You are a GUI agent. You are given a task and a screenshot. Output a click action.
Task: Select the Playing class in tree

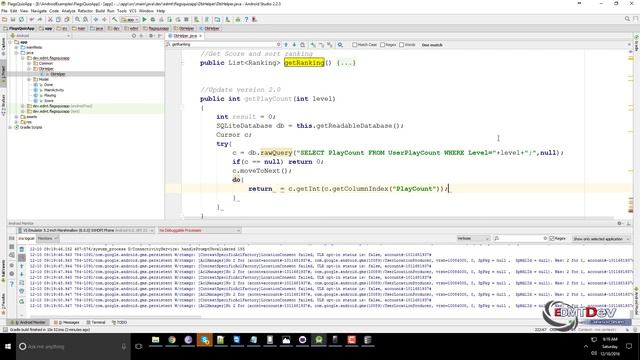click(50, 95)
